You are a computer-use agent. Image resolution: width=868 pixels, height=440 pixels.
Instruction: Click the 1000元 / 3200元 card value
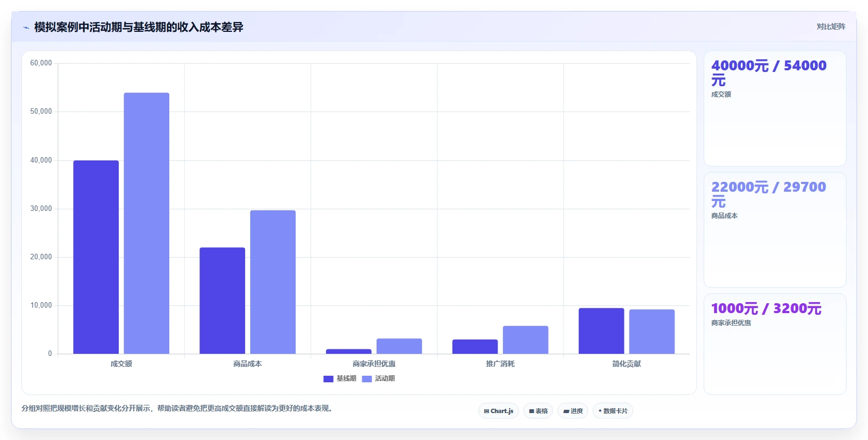click(x=766, y=309)
